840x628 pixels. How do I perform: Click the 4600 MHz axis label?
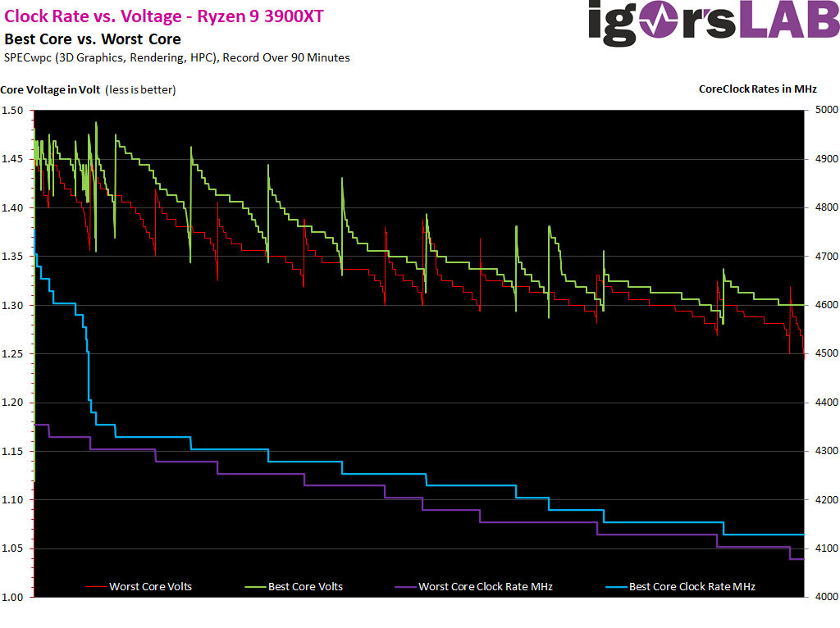click(827, 305)
